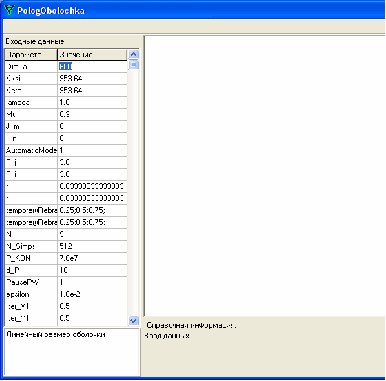This screenshot has height=381, width=386.
Task: Click the epsilon parameter name cell
Action: [x=31, y=294]
